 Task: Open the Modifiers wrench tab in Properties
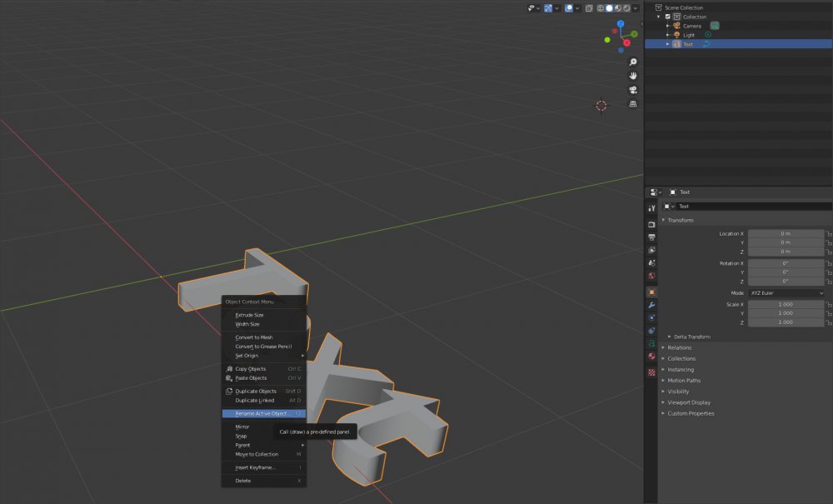coord(651,305)
